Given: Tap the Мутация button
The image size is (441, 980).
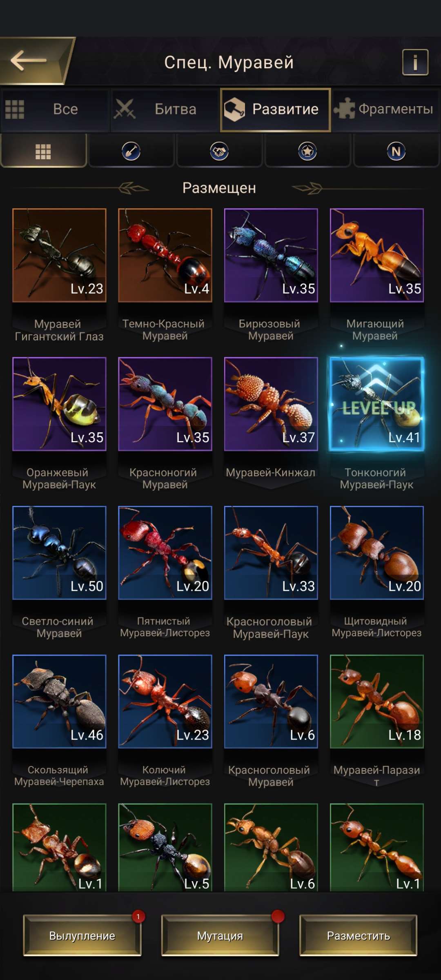Looking at the screenshot, I should [x=220, y=935].
